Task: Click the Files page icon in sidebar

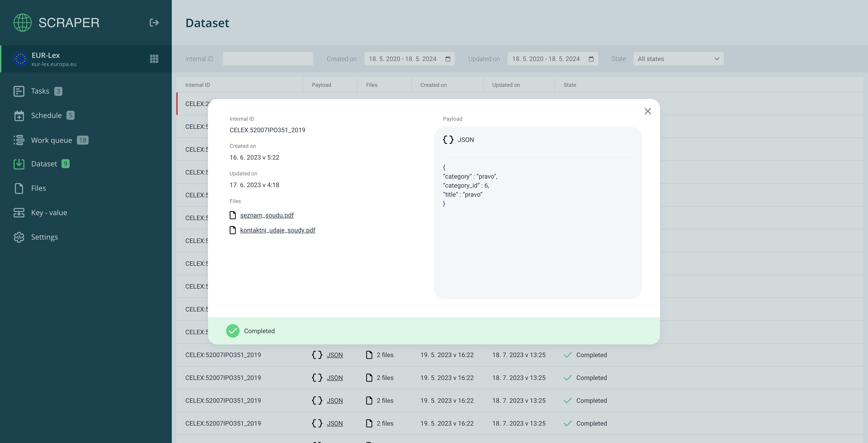Action: 19,188
